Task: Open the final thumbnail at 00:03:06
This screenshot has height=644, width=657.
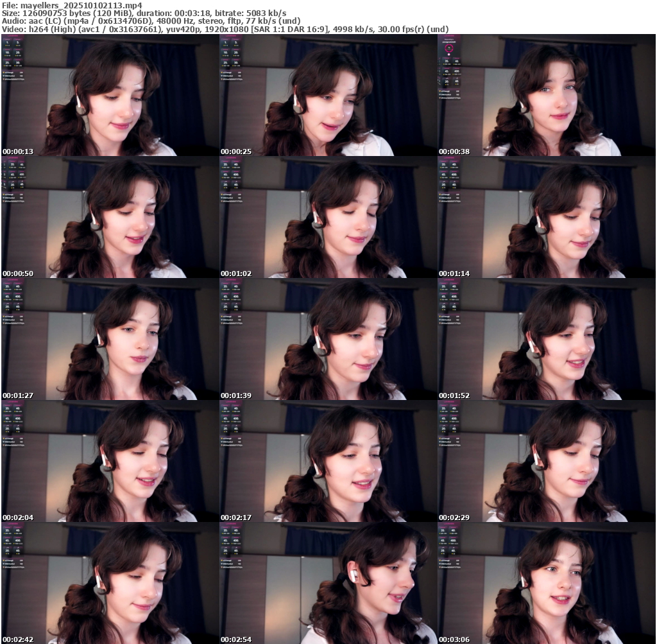Action: click(x=546, y=583)
